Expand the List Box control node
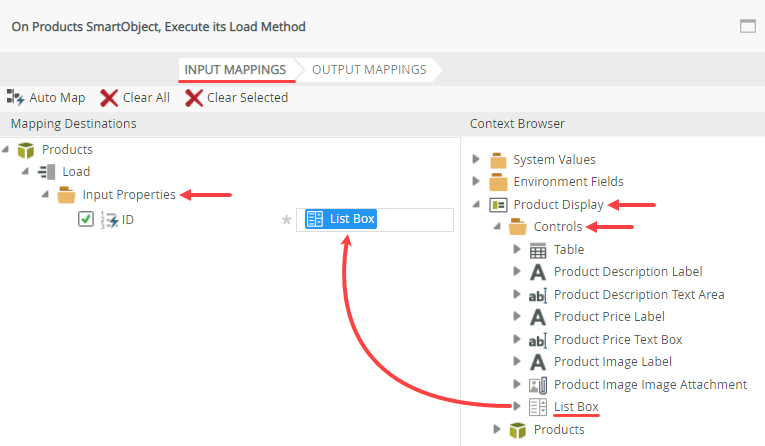Image resolution: width=765 pixels, height=446 pixels. pos(516,406)
